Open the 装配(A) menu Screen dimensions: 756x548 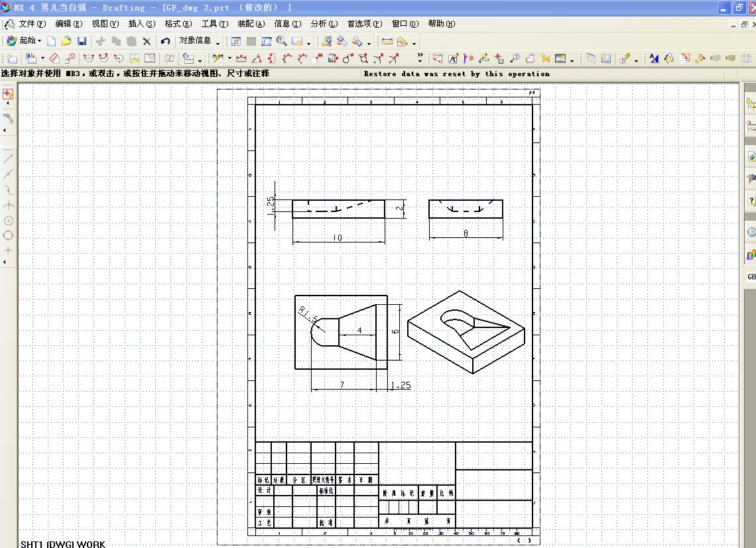(251, 24)
